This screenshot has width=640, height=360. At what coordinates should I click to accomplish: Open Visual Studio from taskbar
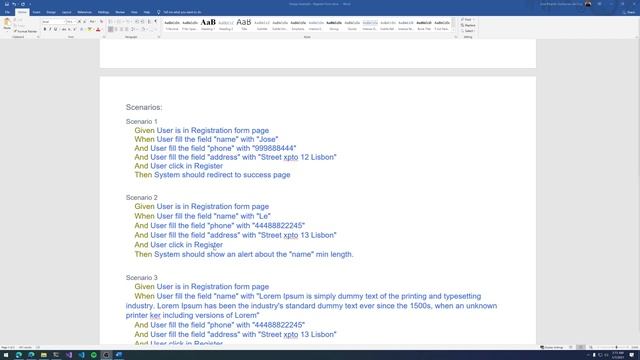[69, 355]
